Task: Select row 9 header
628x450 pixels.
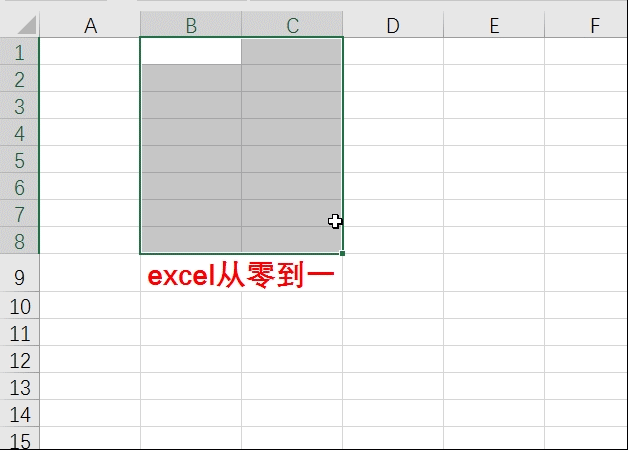Action: (x=19, y=273)
